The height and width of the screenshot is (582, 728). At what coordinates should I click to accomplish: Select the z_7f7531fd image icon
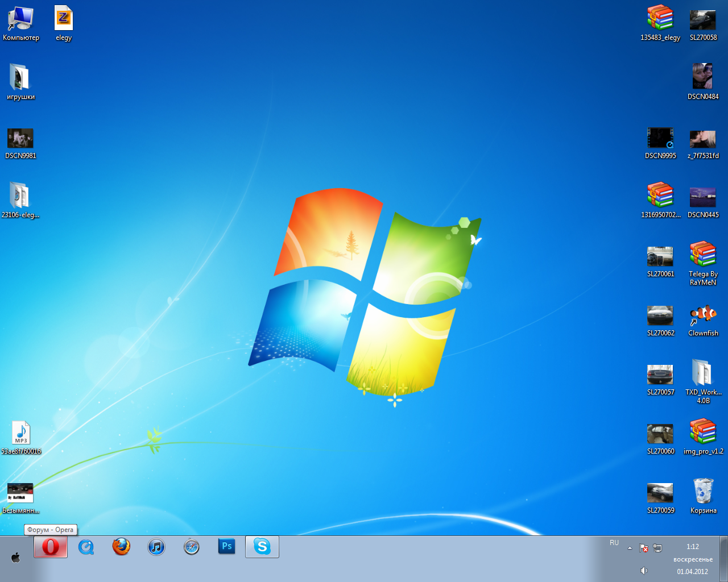[x=703, y=144]
